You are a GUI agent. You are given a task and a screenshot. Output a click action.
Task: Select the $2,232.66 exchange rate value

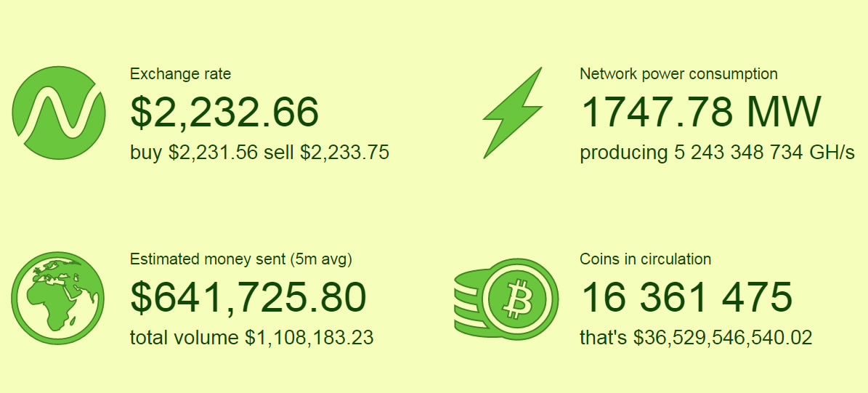point(224,112)
